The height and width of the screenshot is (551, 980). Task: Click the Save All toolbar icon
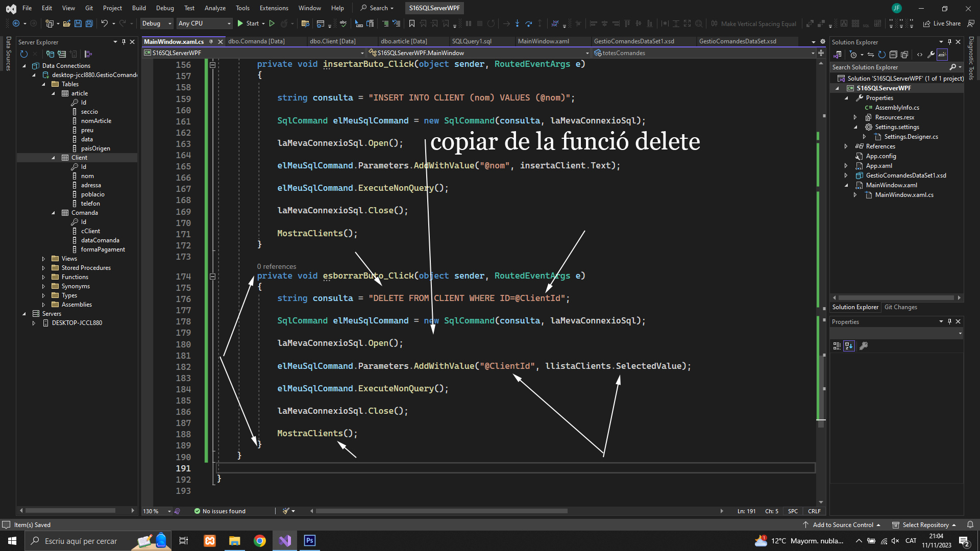pyautogui.click(x=89, y=23)
